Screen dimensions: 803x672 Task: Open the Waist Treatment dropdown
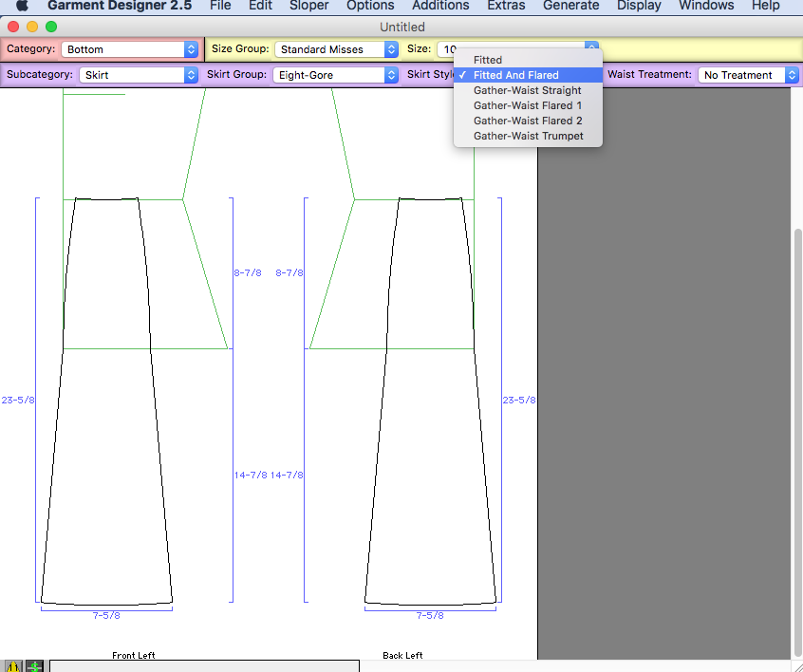pyautogui.click(x=748, y=75)
